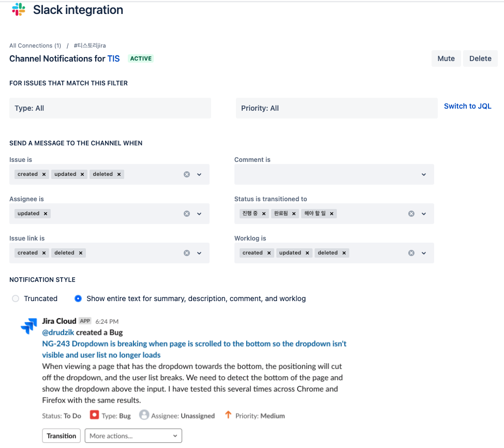The image size is (504, 448).
Task: Click the '6:24 PM' message timestamp
Action: click(107, 321)
